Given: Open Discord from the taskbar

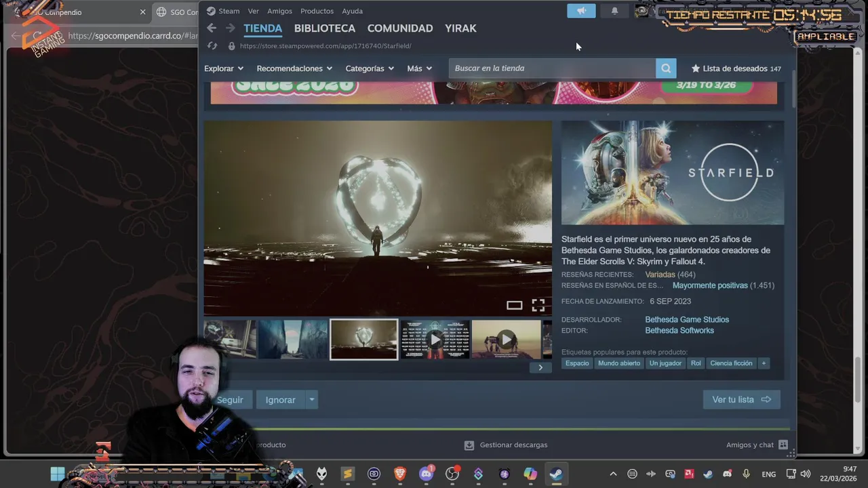Looking at the screenshot, I should [x=426, y=474].
